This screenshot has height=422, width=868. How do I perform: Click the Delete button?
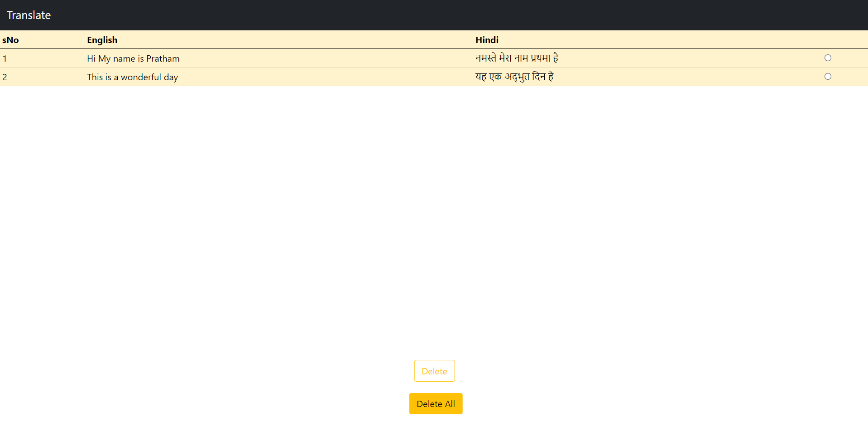click(434, 371)
